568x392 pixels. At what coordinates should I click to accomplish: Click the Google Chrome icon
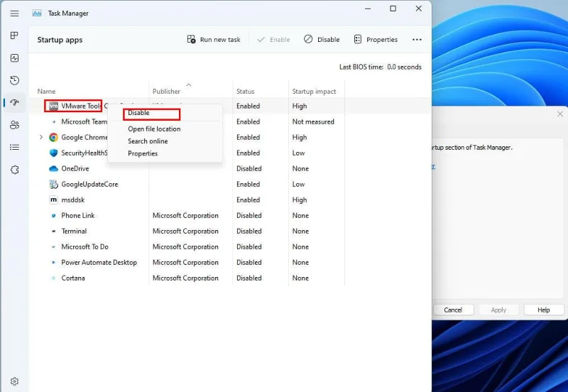(54, 137)
